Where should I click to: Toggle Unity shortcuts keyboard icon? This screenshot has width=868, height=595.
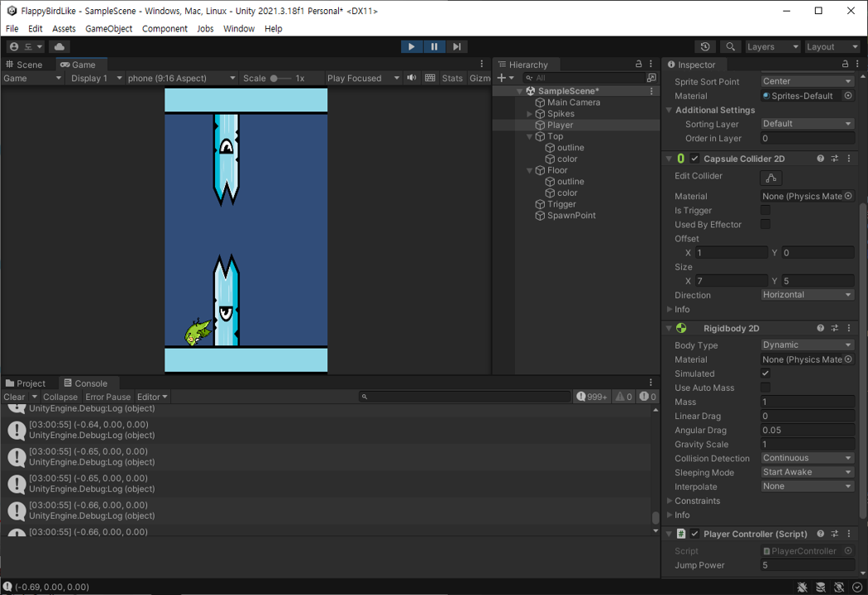coord(430,78)
